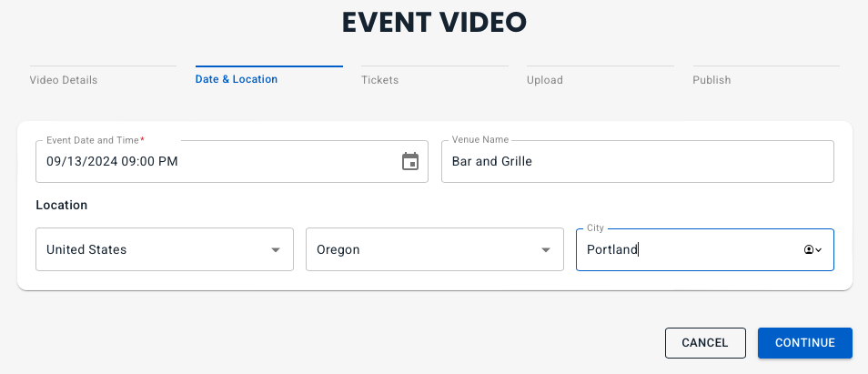Focus the City field containing Portland
The height and width of the screenshot is (374, 868).
[705, 249]
